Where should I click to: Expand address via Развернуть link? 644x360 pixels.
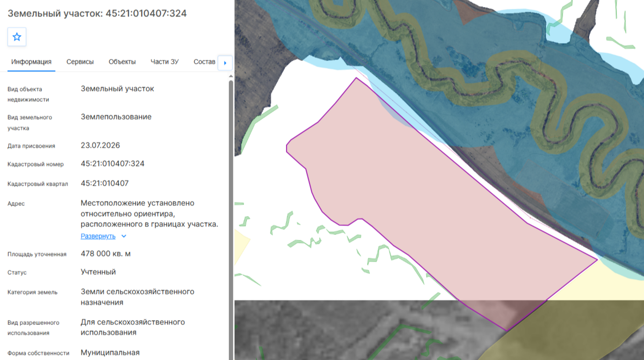98,236
